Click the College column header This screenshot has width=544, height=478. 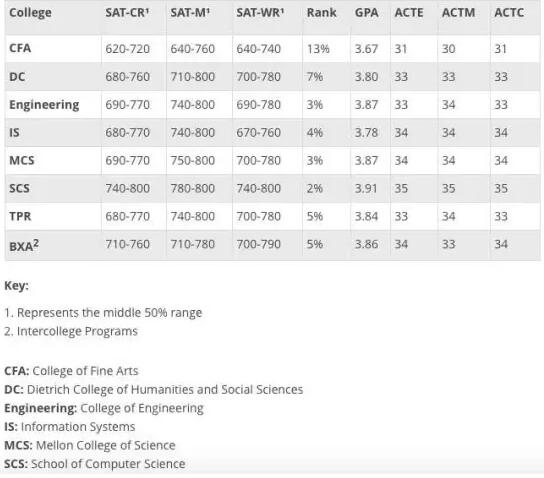point(30,13)
